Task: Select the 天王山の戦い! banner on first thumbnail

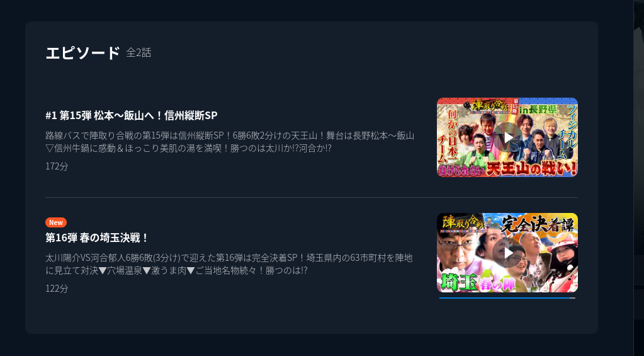Action: click(x=507, y=168)
